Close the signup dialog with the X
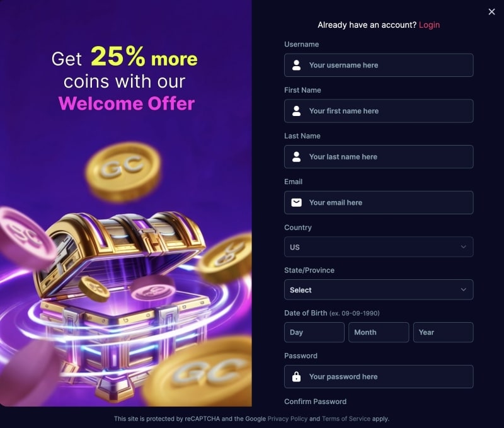The height and width of the screenshot is (428, 504). pyautogui.click(x=491, y=12)
